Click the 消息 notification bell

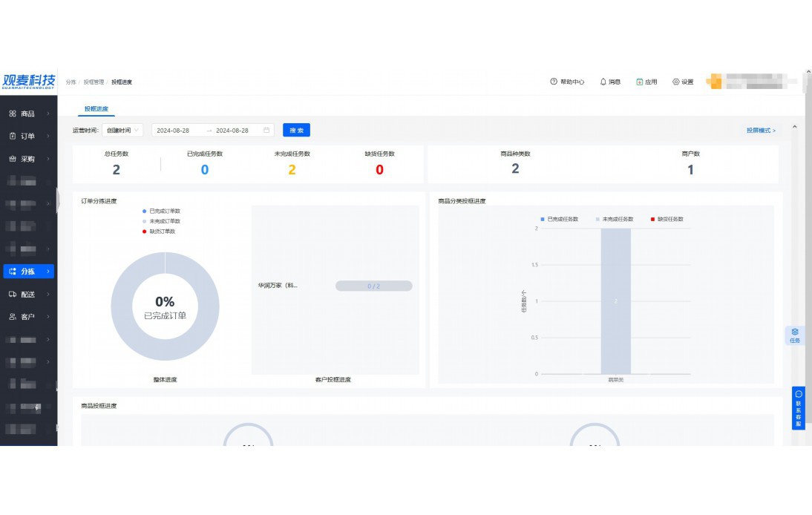pyautogui.click(x=603, y=82)
